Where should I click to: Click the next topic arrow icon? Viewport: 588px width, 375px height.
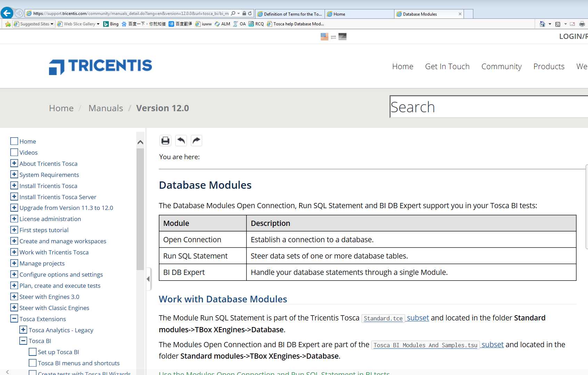click(196, 140)
